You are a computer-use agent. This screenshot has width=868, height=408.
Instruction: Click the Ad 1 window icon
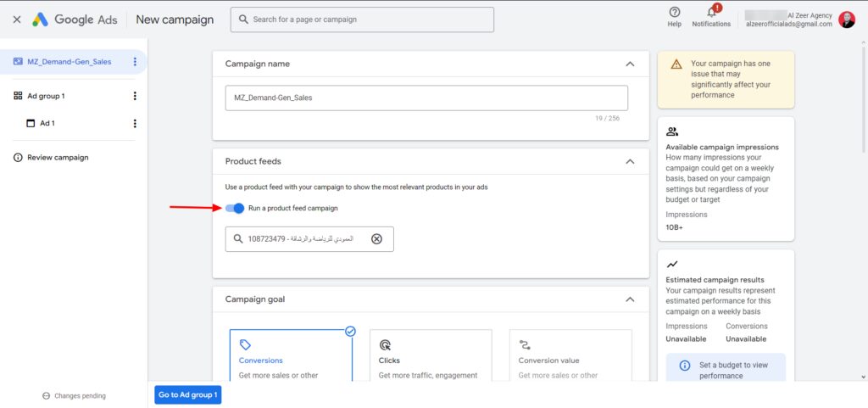point(31,124)
